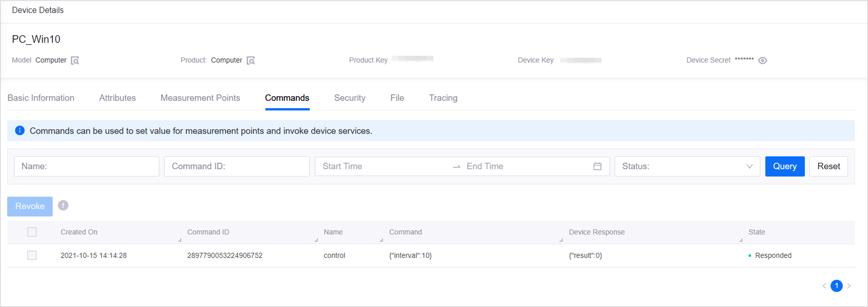Open Product Computer details icon
This screenshot has width=868, height=307.
click(x=251, y=61)
